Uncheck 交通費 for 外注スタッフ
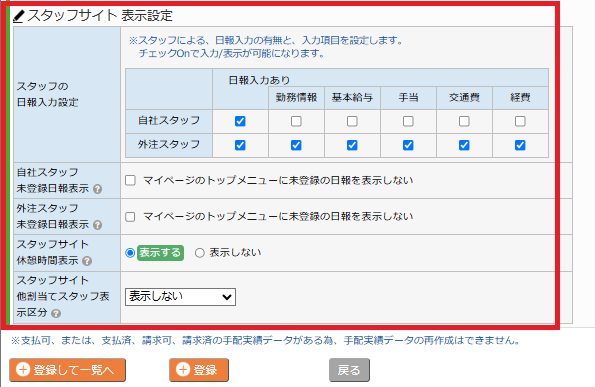Viewport: 595px width, 387px height. coord(464,145)
